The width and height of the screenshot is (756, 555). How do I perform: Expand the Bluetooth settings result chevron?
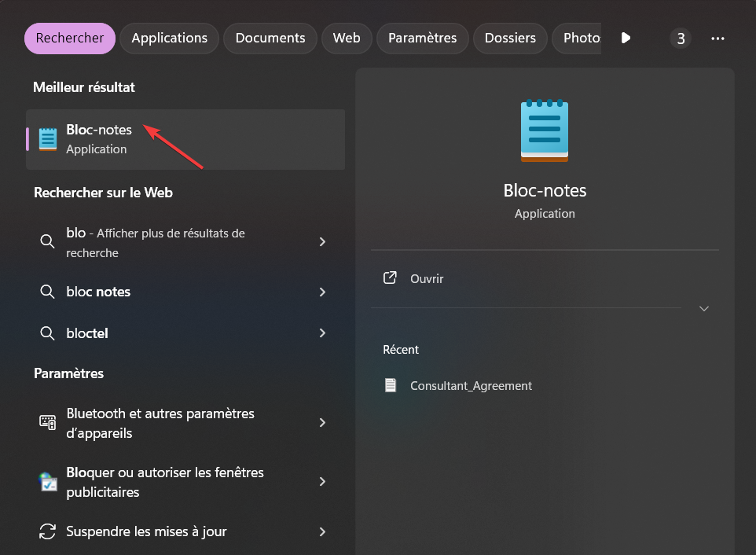(322, 423)
